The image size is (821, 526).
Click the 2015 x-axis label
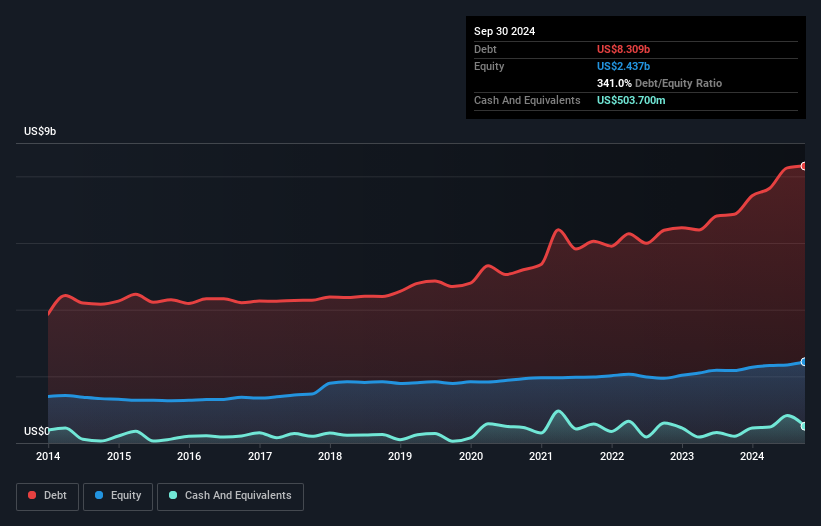(119, 456)
